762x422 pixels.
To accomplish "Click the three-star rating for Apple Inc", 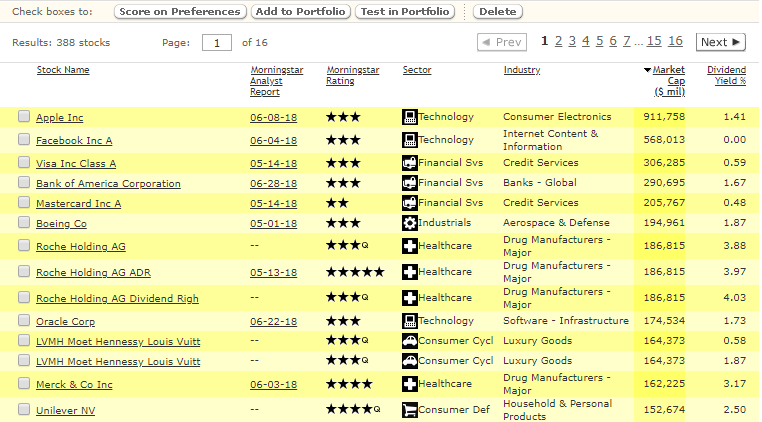I will click(x=343, y=117).
